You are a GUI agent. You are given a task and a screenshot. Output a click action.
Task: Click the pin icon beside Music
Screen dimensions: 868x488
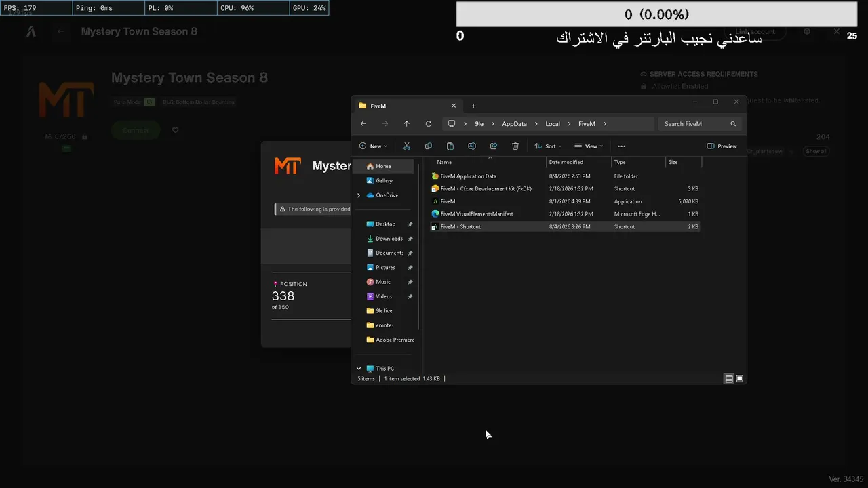point(410,282)
